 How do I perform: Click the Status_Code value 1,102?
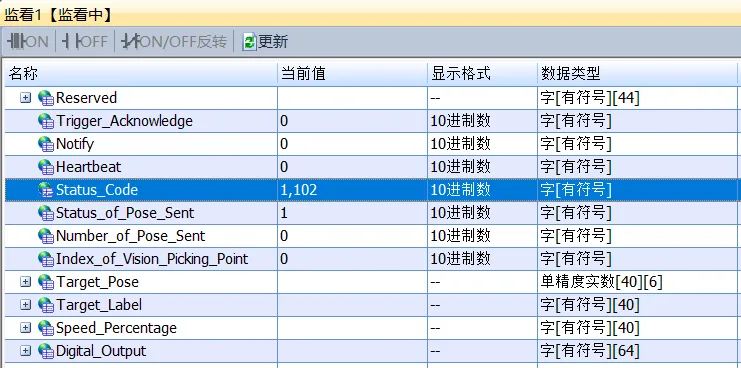click(x=298, y=190)
